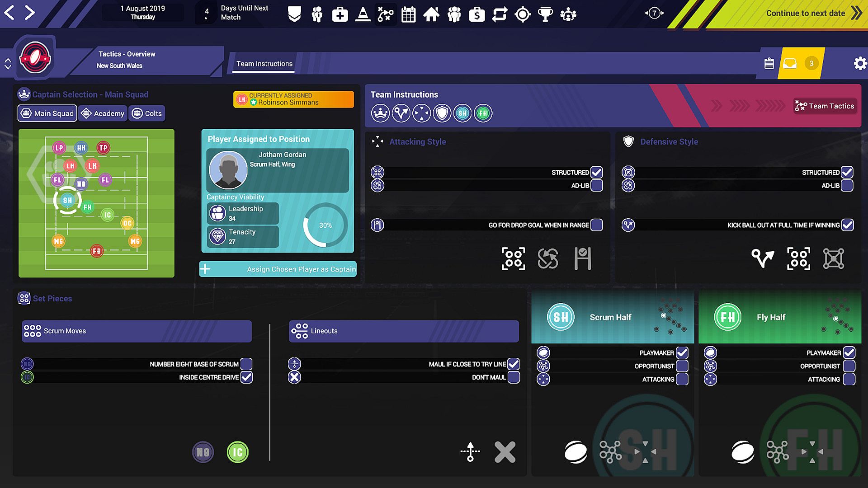
Task: Click the home icon in top toolbar
Action: [431, 14]
